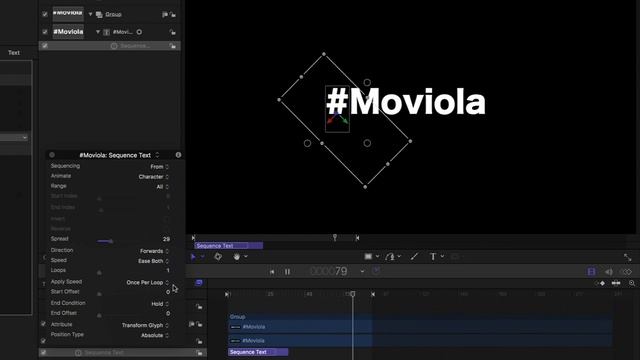The height and width of the screenshot is (360, 640).
Task: Toggle the purple Timeline pane button
Action: (591, 272)
